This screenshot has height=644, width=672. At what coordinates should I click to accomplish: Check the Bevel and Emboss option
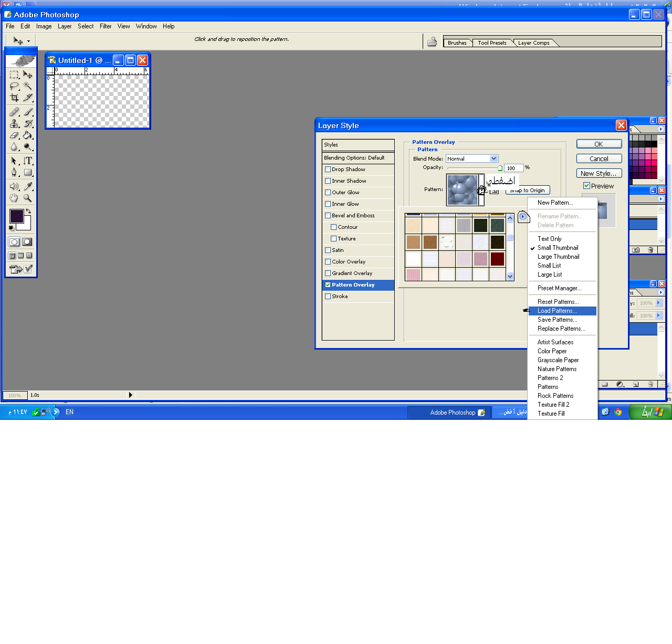click(328, 216)
